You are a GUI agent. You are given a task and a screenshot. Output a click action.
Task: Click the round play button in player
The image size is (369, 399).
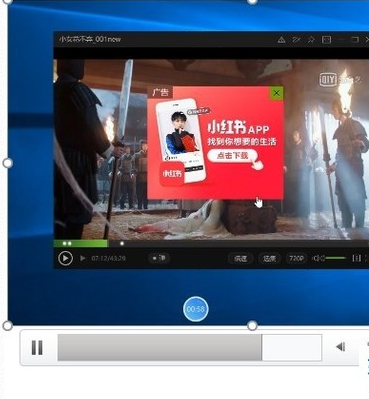65,258
